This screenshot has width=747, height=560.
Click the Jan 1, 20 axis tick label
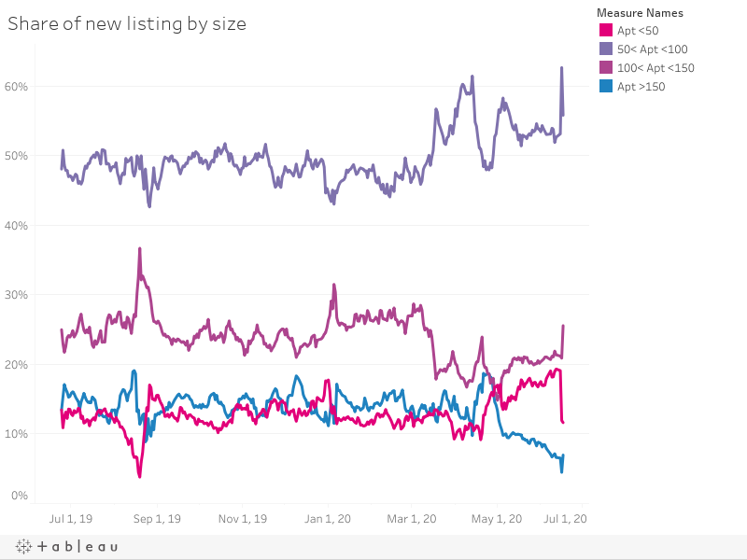[328, 519]
